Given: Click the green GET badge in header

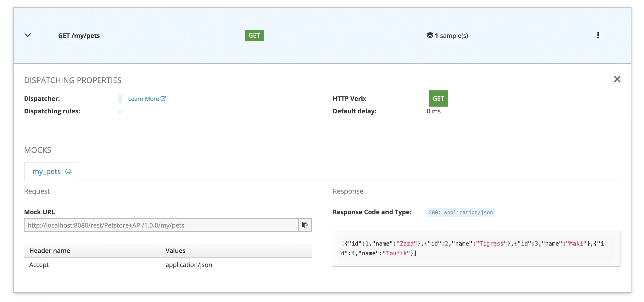Looking at the screenshot, I should pos(254,36).
